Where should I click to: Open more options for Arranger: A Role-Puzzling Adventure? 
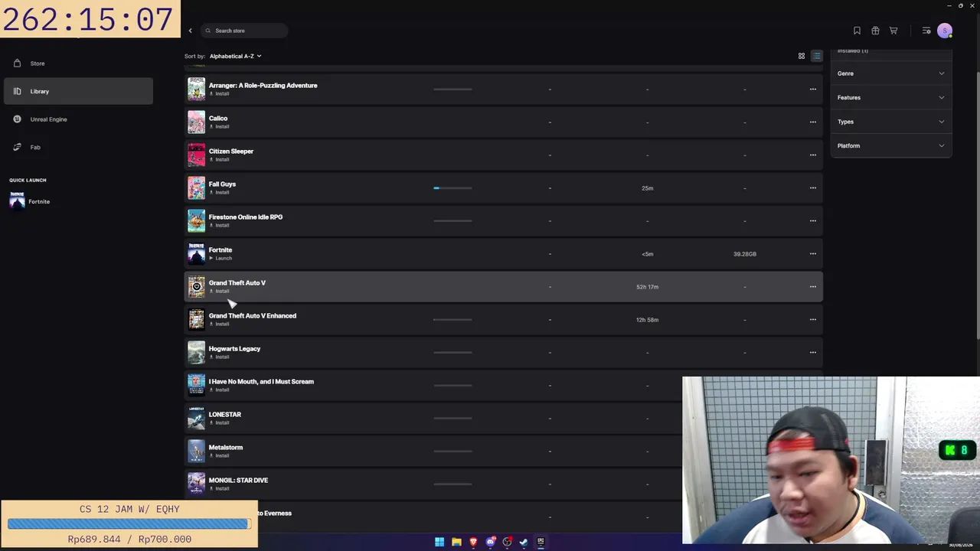pyautogui.click(x=813, y=89)
